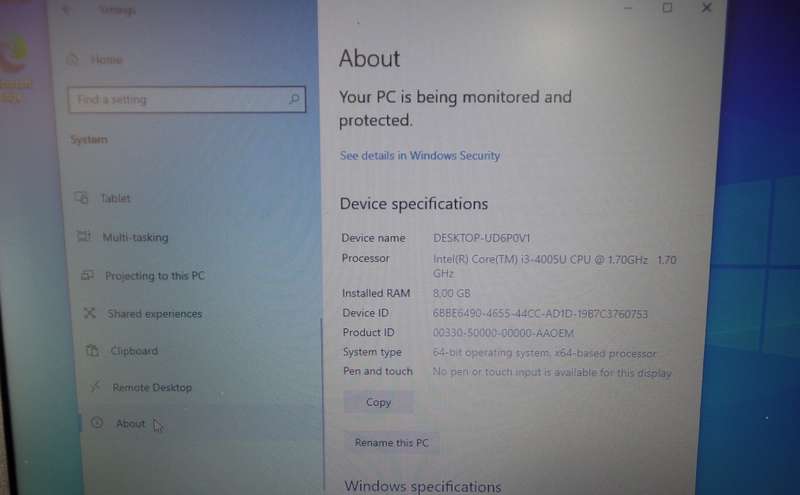800x495 pixels.
Task: Close the Settings window
Action: (x=707, y=8)
